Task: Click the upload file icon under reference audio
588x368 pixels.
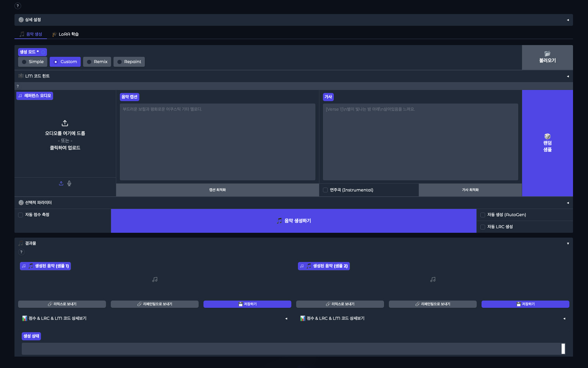Action: (x=61, y=183)
